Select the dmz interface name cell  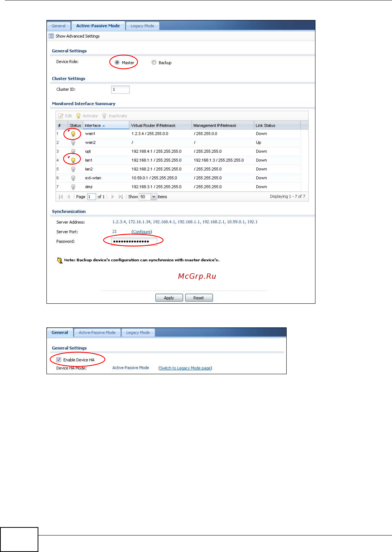click(89, 187)
